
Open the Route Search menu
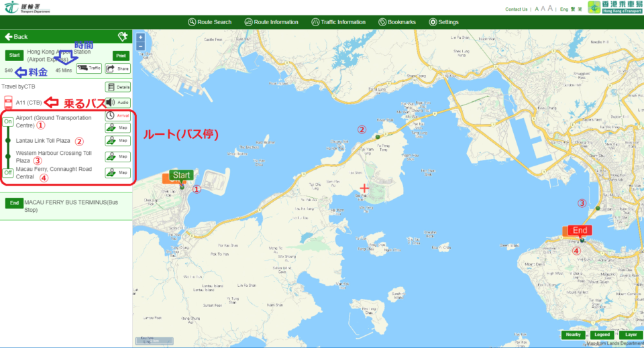click(x=210, y=22)
